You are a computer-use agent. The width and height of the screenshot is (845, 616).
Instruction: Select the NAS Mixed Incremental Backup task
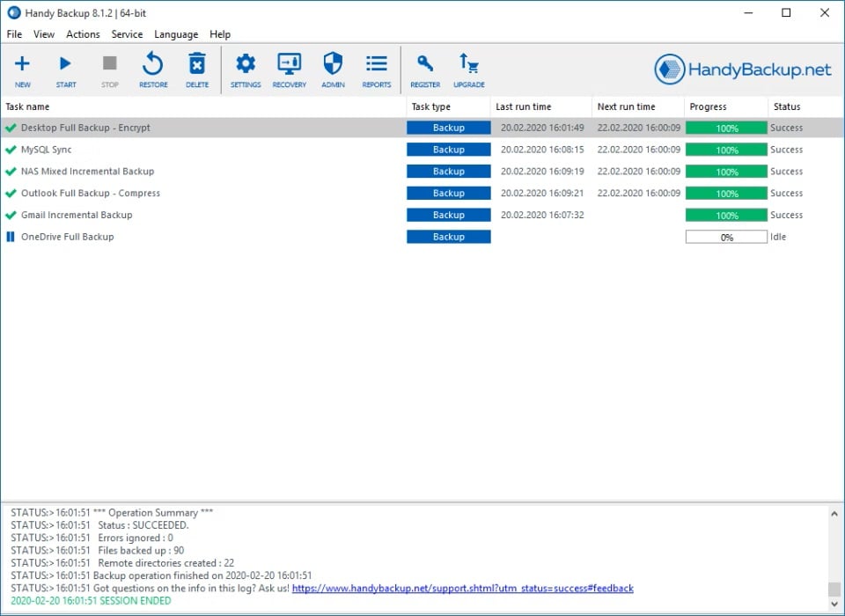coord(87,172)
